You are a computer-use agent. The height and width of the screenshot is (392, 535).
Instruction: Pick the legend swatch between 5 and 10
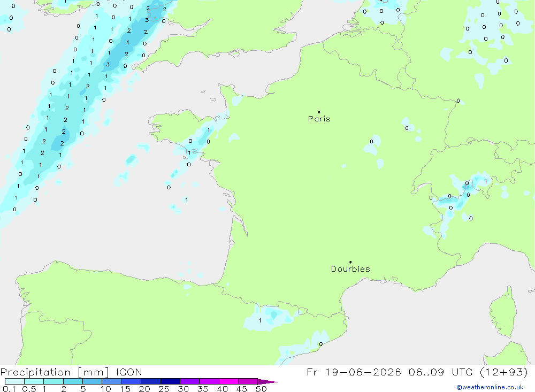click(93, 381)
